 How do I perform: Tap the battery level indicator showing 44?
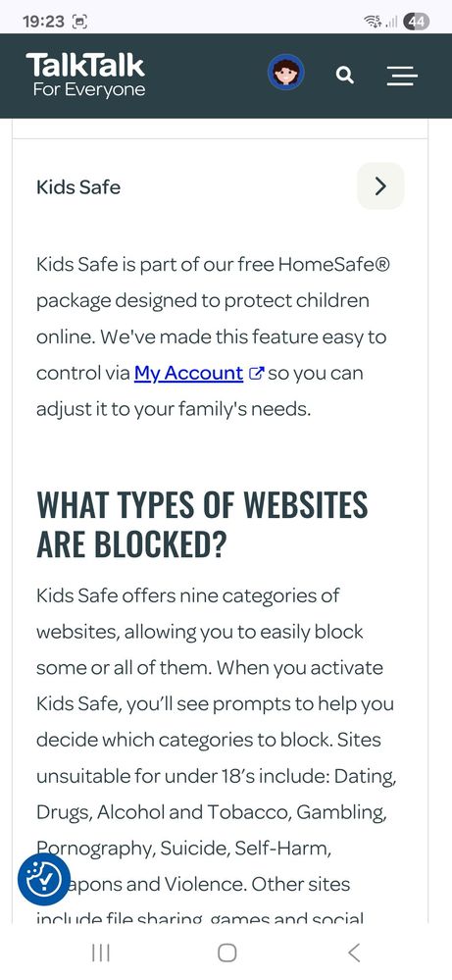[417, 22]
